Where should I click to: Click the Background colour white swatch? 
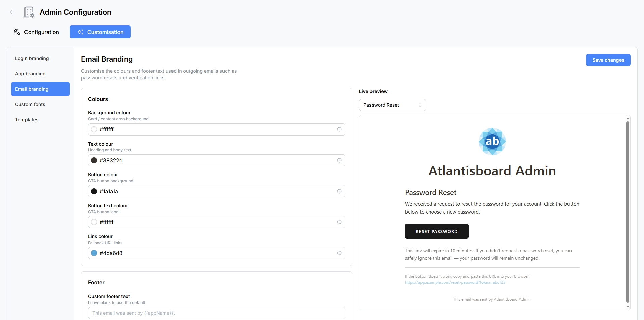(94, 129)
